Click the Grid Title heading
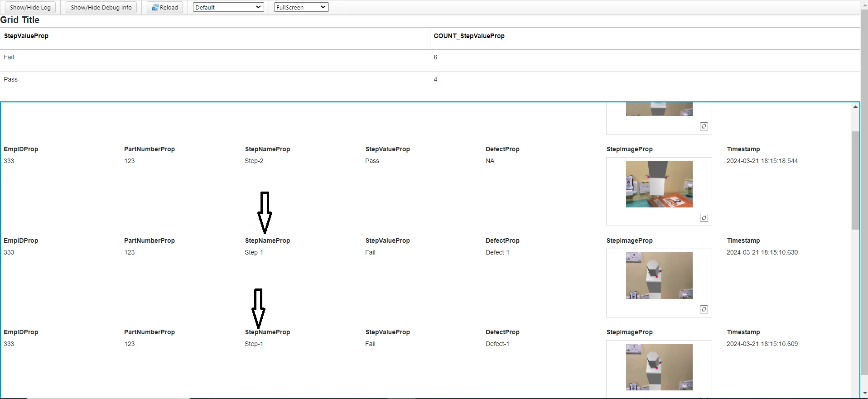Image resolution: width=868 pixels, height=399 pixels. (20, 20)
